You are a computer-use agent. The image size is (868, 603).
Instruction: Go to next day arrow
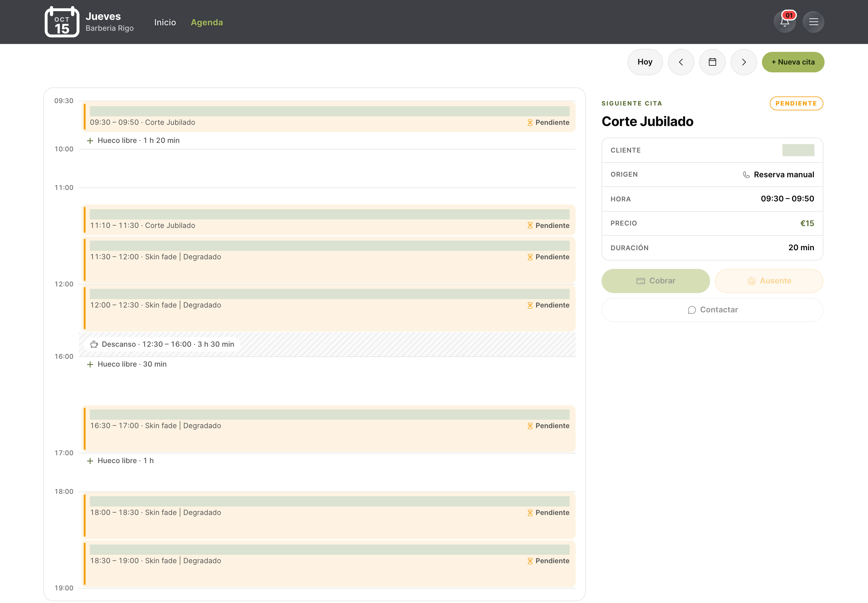(x=743, y=62)
